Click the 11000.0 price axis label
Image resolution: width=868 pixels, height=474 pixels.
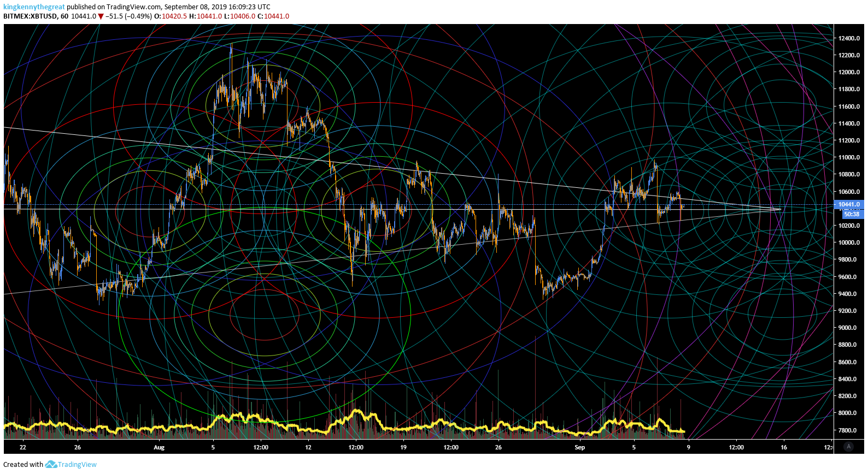click(x=849, y=157)
